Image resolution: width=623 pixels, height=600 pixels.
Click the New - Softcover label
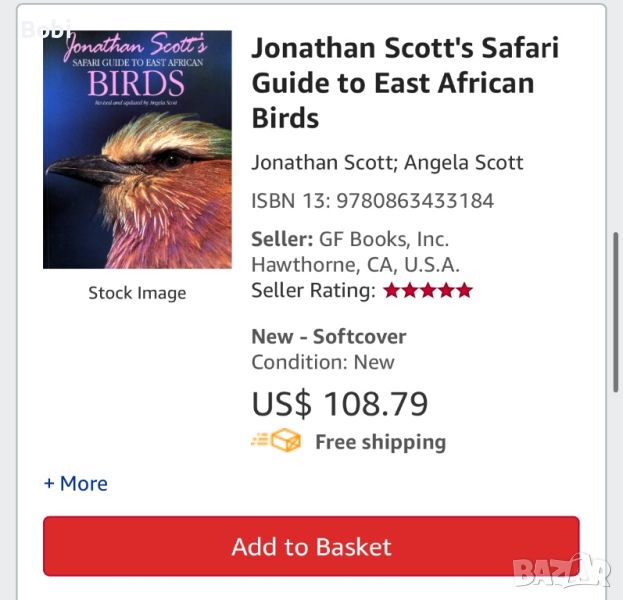click(329, 336)
